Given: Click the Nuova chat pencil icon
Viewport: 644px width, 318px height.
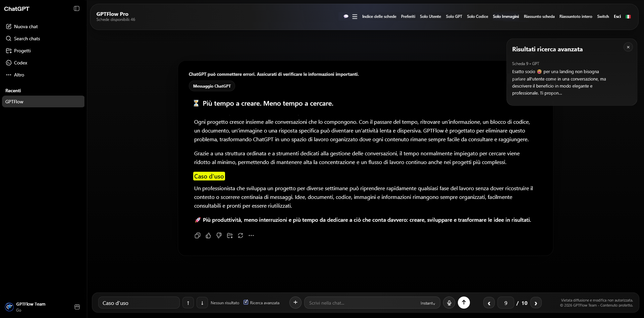Looking at the screenshot, I should (x=9, y=26).
